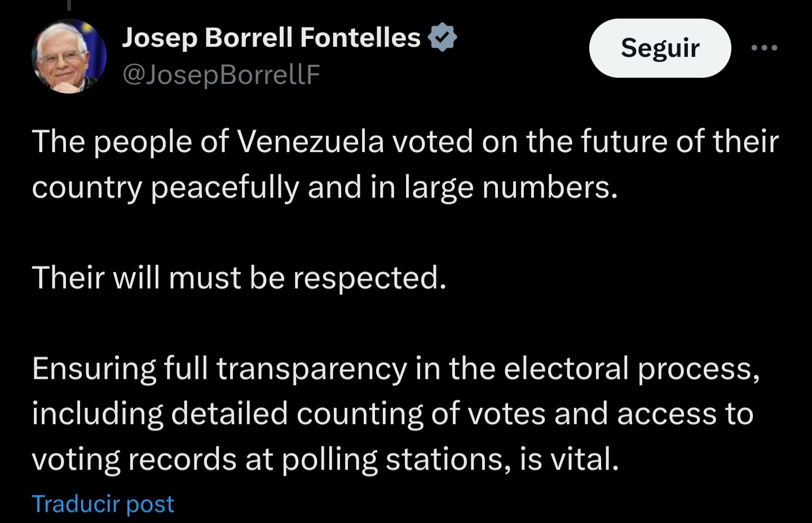812x523 pixels.
Task: Click the @JosepBorrellF handle
Action: click(x=220, y=74)
